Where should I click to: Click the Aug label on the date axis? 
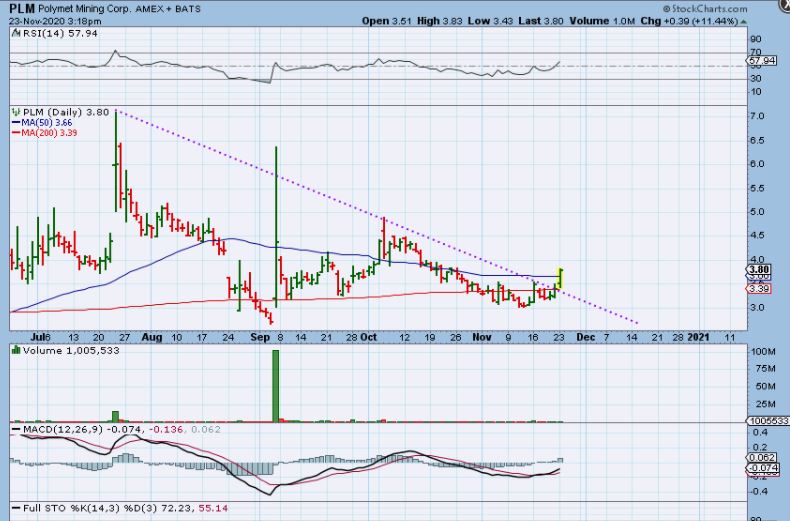pyautogui.click(x=152, y=337)
